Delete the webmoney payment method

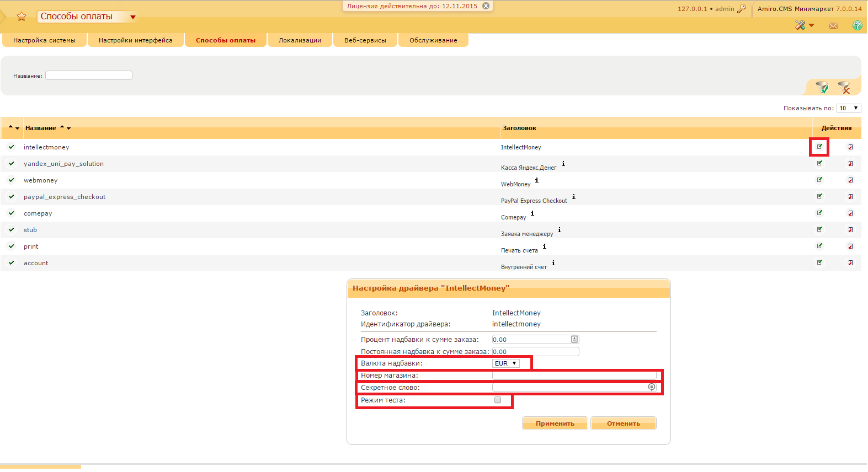pos(850,180)
